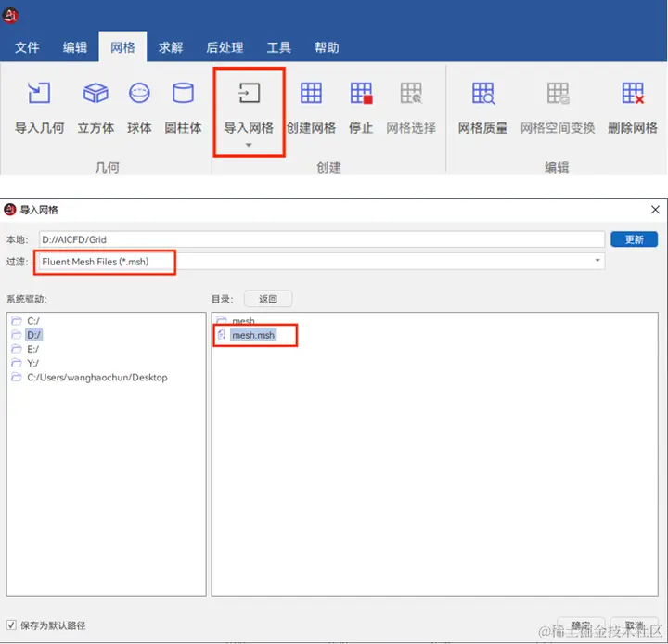Select the D:/ drive entry

pyautogui.click(x=33, y=335)
